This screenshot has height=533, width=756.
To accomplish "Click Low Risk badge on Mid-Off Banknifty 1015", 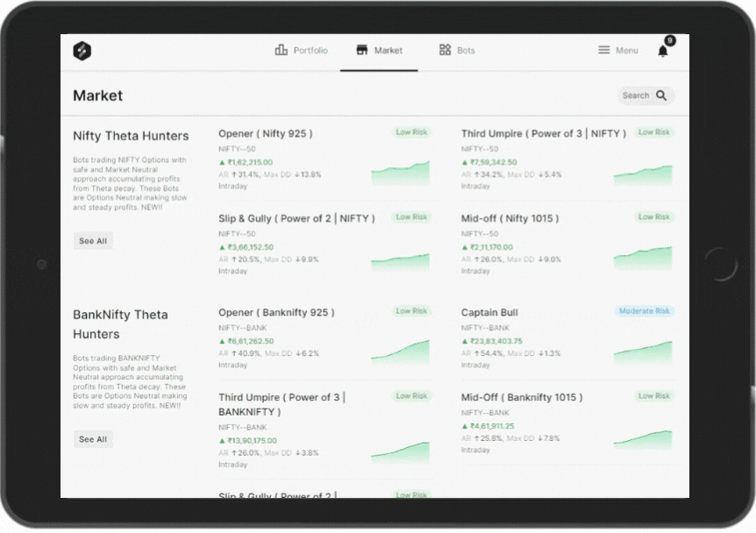I will [x=653, y=395].
